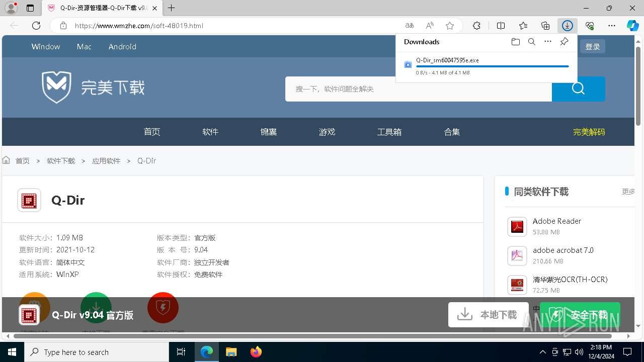Screen dimensions: 644x362
Task: Click the blue search magnifier button
Action: (x=579, y=89)
